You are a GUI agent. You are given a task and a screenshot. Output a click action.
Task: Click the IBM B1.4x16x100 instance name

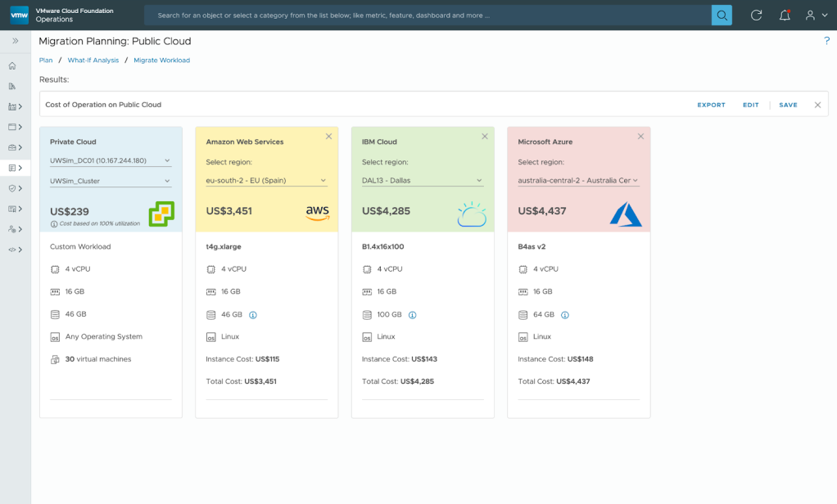point(382,247)
